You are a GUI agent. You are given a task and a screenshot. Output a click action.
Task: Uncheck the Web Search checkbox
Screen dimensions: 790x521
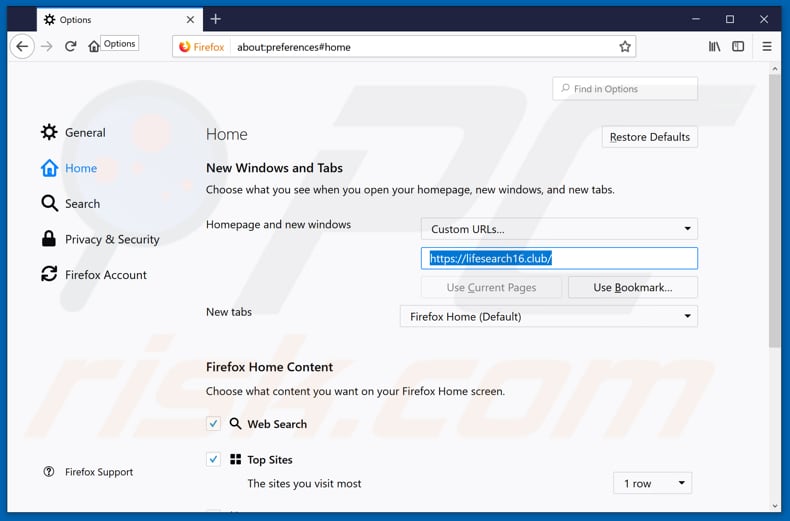(x=214, y=424)
